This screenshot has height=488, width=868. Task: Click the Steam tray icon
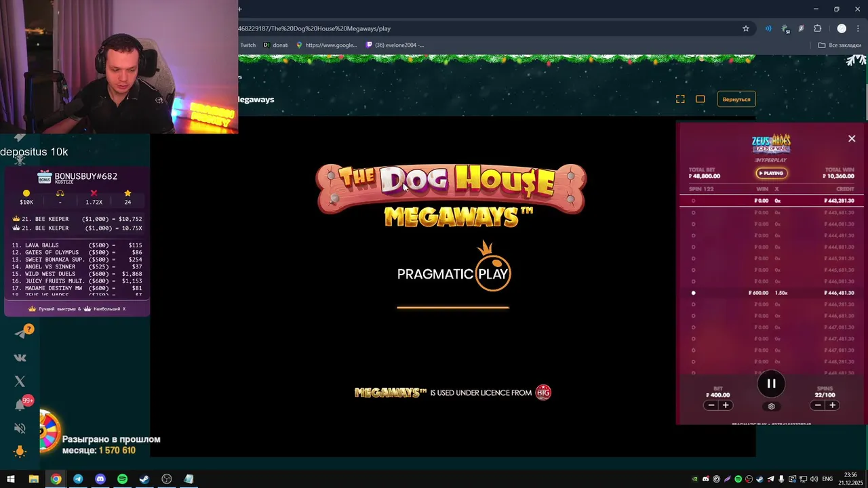point(759,479)
